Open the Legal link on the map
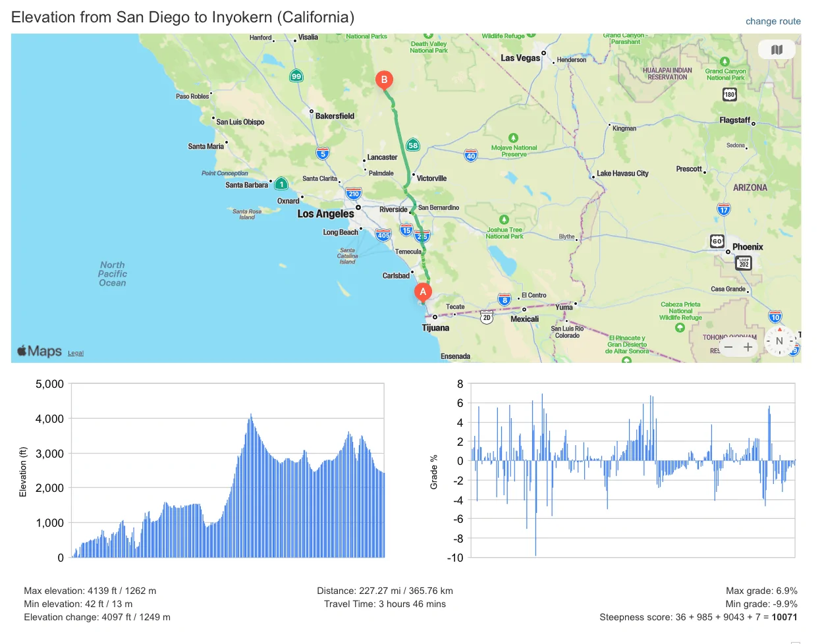Image resolution: width=820 pixels, height=644 pixels. tap(76, 353)
